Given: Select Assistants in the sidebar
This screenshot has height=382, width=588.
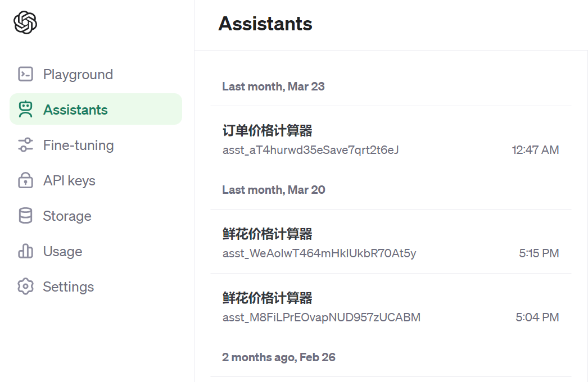Looking at the screenshot, I should click(96, 109).
